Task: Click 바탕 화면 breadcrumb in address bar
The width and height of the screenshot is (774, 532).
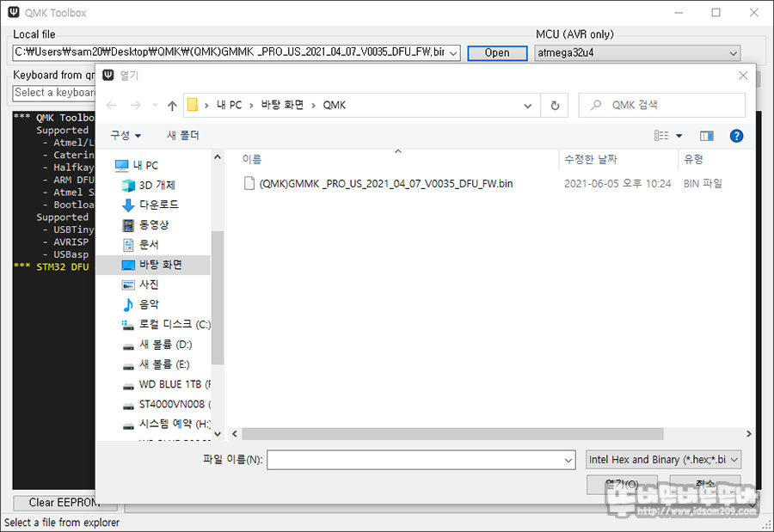Action: click(282, 105)
